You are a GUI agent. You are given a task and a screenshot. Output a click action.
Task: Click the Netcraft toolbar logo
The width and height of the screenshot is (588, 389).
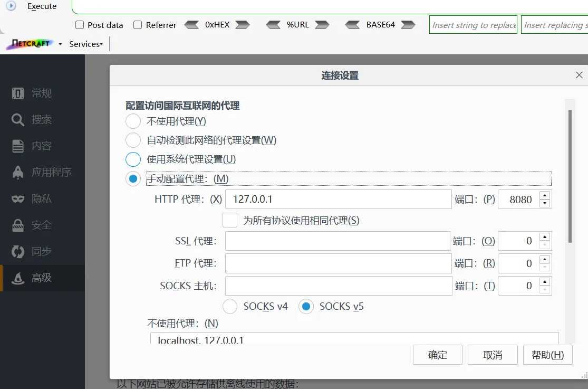pyautogui.click(x=31, y=44)
